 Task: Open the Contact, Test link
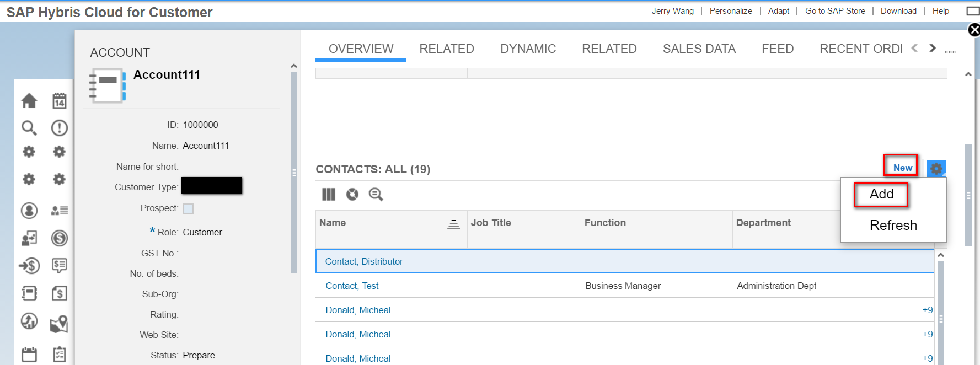pos(352,286)
